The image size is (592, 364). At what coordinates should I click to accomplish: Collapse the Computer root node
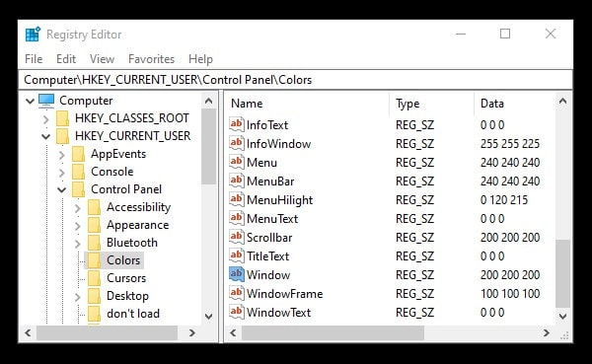coord(30,101)
